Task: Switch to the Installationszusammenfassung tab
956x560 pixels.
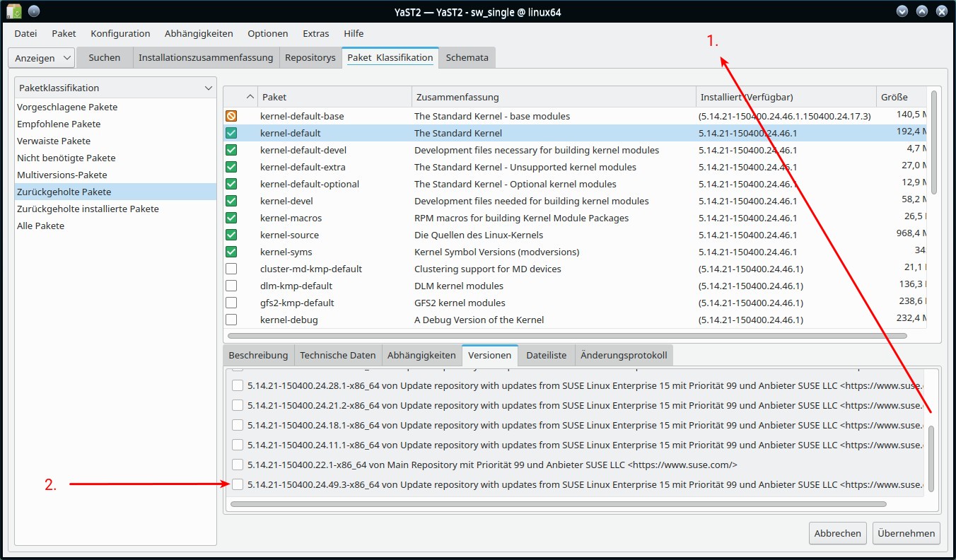Action: (x=206, y=57)
